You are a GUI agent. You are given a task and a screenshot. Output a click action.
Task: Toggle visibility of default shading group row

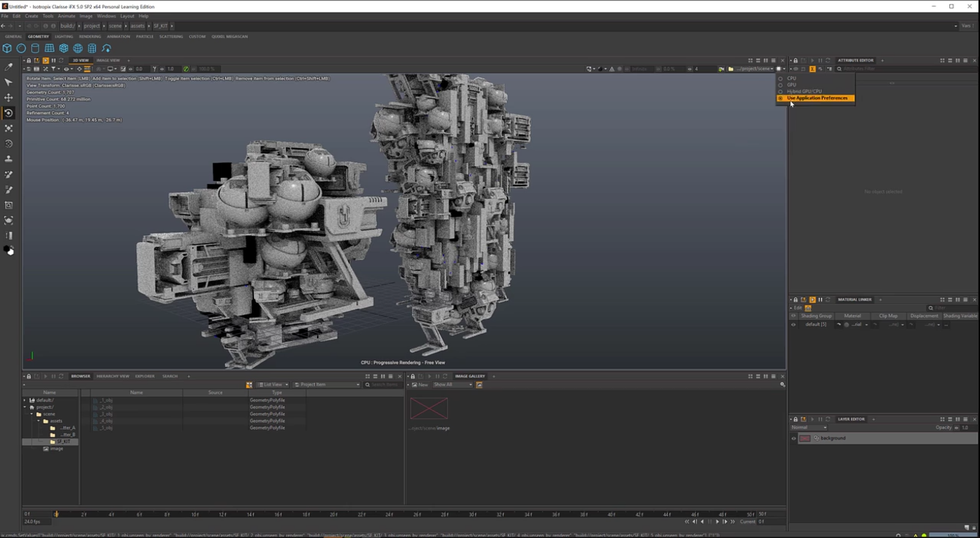(x=793, y=324)
